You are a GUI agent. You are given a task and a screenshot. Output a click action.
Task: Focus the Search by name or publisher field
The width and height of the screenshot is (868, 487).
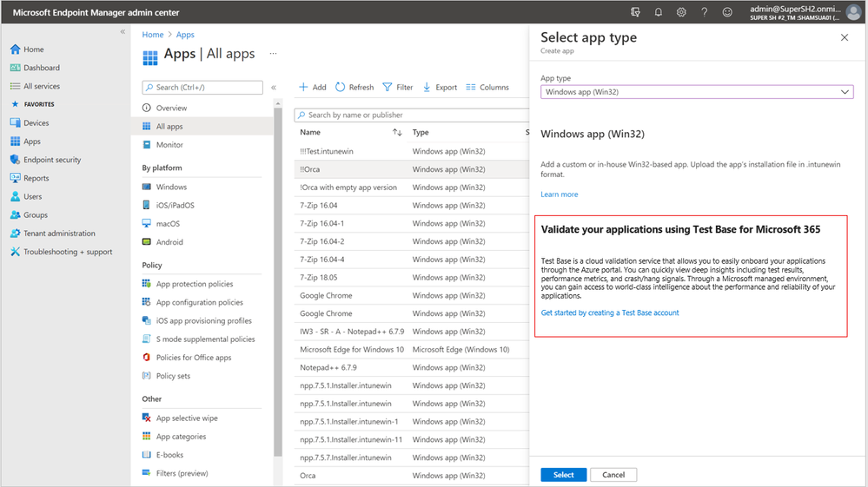click(x=412, y=115)
